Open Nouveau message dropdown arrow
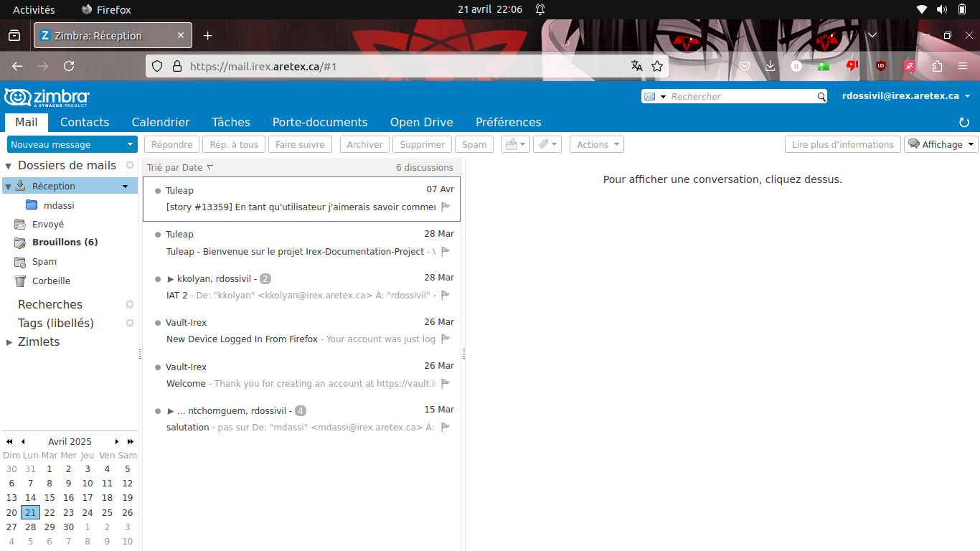This screenshot has height=551, width=980. coord(130,144)
